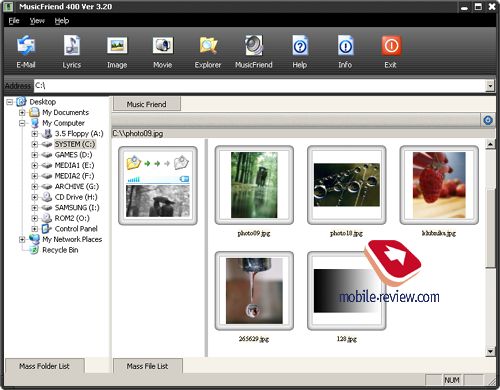Viewport: 500px width, 390px height.
Task: Click the C:\\photo09.jpg path label
Action: point(138,134)
